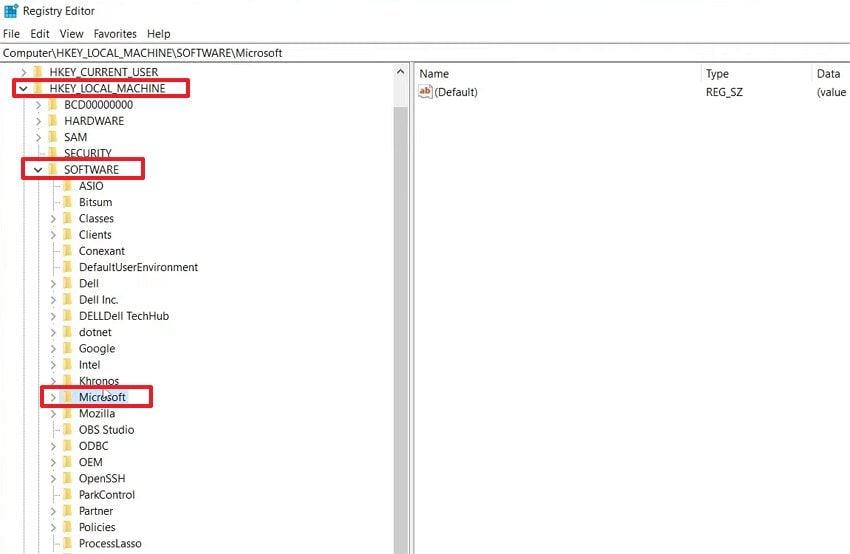Click the HKEY_LOCAL_MACHINE folder icon
Viewport: 850px width, 554px height.
tap(38, 88)
